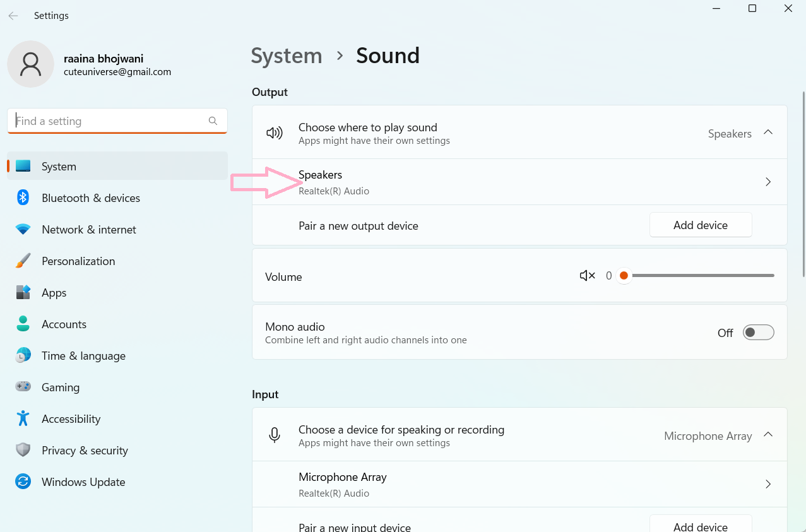This screenshot has height=532, width=806.
Task: Open the Gaming controller icon
Action: point(23,387)
